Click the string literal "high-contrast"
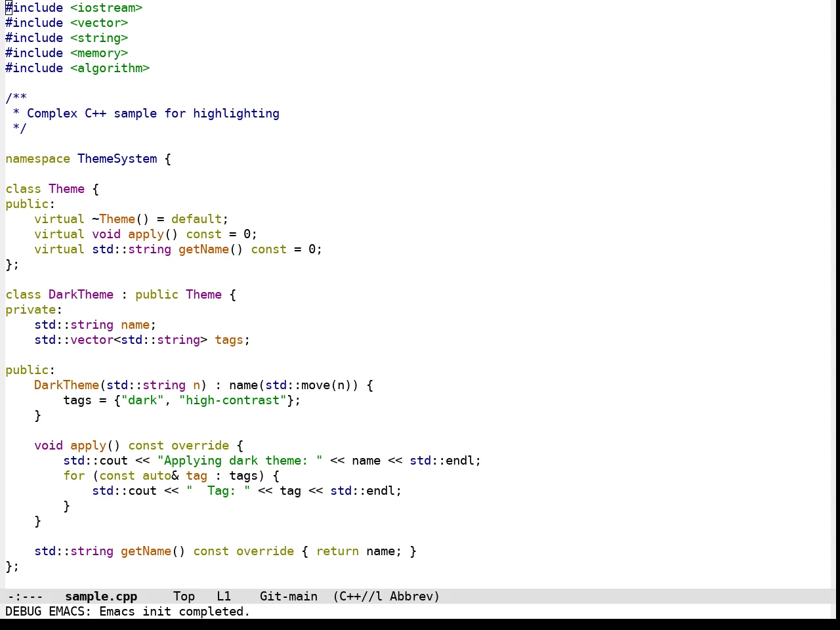 point(232,400)
